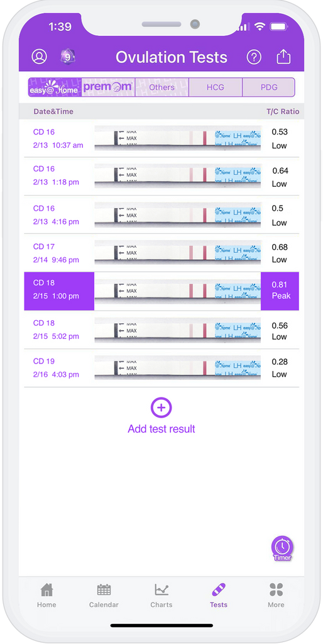Tap the plus circle add icon
This screenshot has width=323, height=644.
pyautogui.click(x=161, y=408)
